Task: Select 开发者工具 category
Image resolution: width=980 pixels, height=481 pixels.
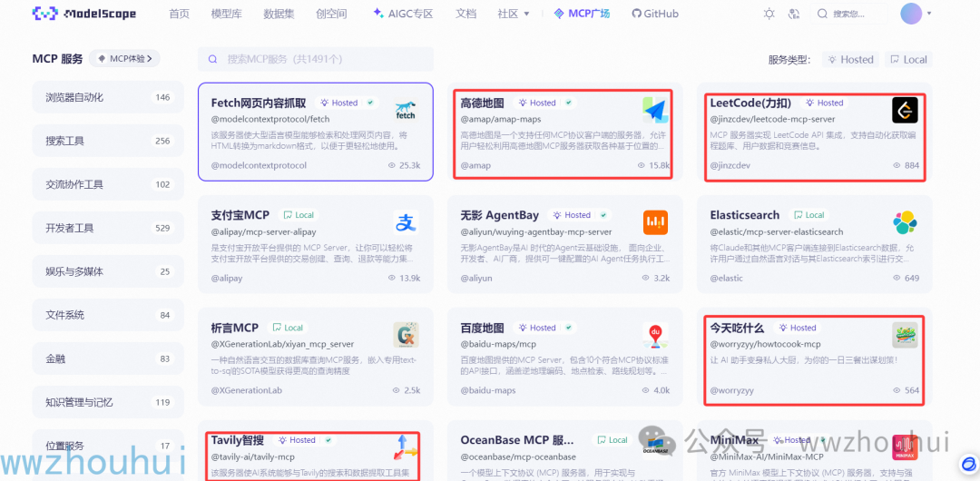Action: pyautogui.click(x=108, y=228)
